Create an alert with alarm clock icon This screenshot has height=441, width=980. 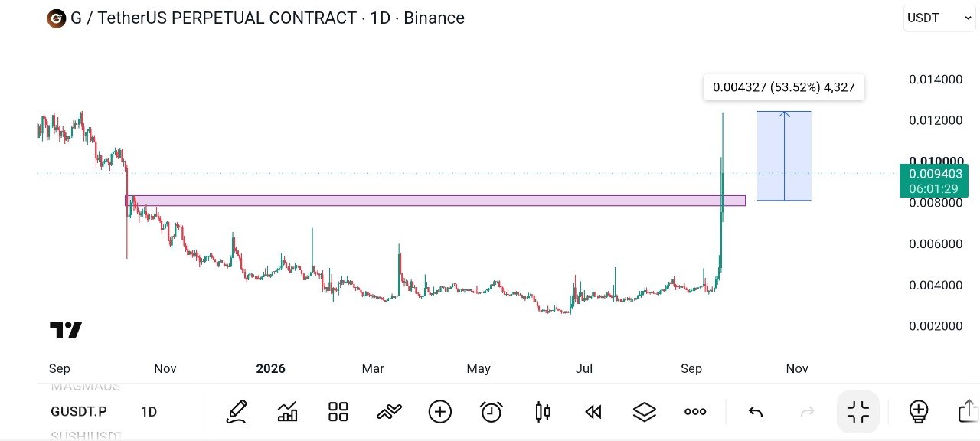[491, 412]
